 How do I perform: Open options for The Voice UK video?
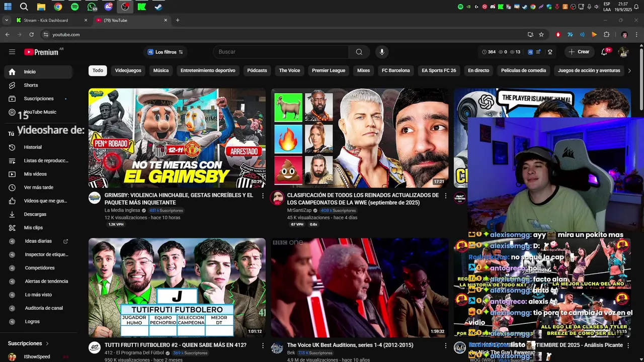[x=445, y=345]
